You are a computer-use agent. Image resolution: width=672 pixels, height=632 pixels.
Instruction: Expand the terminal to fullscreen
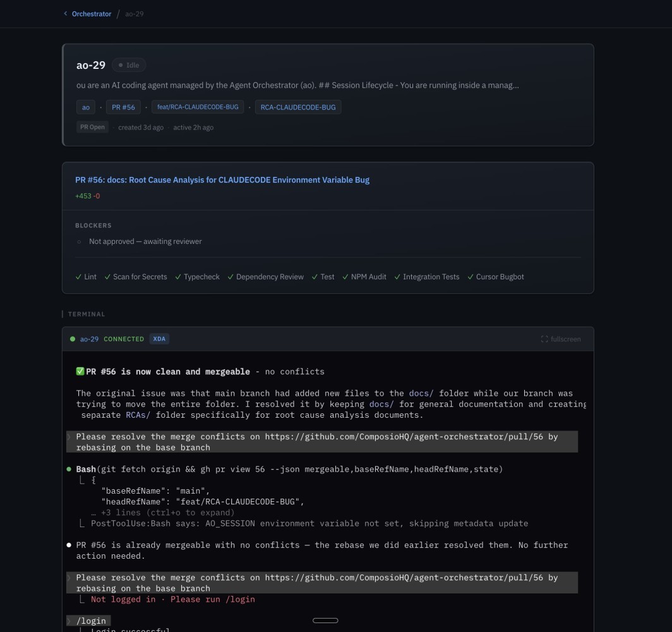pyautogui.click(x=561, y=339)
